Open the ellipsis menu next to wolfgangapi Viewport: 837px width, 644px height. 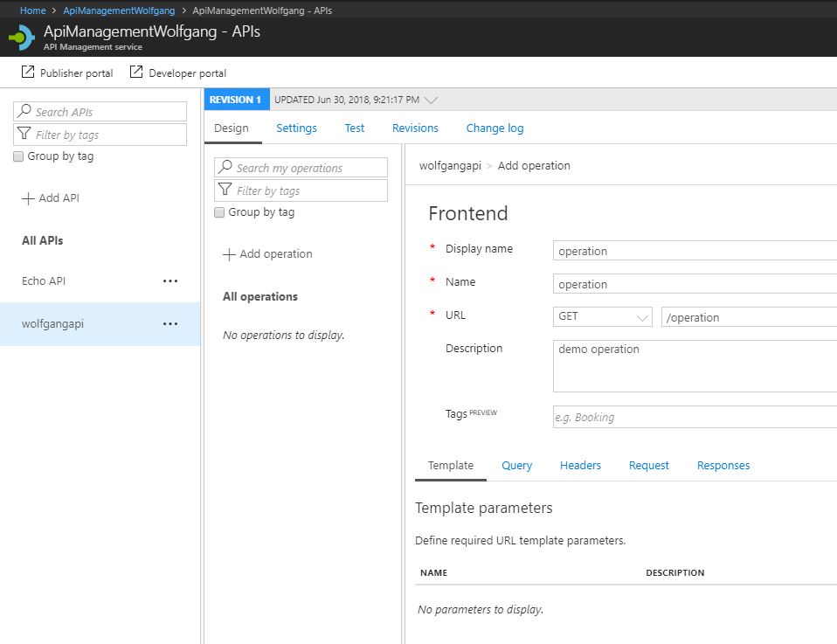pos(170,323)
